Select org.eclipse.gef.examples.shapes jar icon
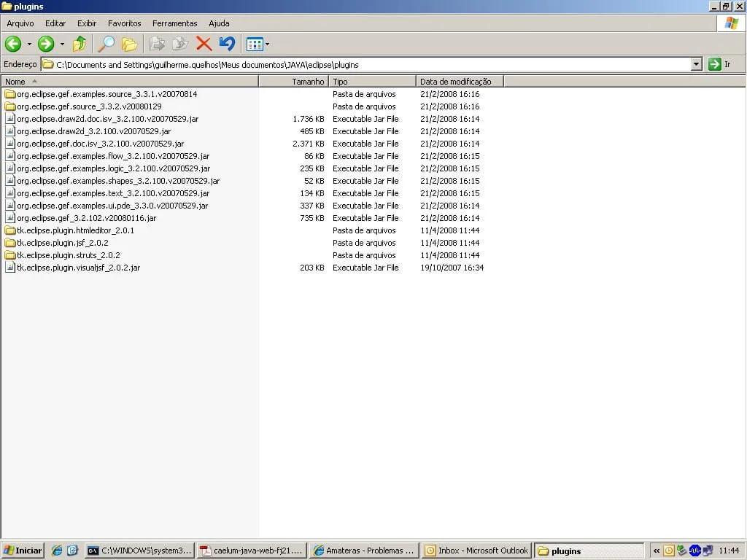Viewport: 747px width, 560px height. (x=10, y=181)
